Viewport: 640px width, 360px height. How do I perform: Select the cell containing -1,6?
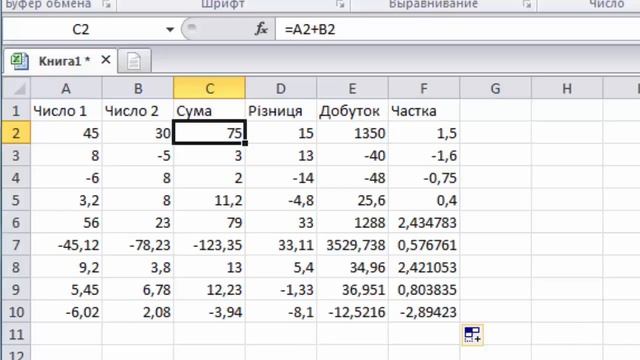pyautogui.click(x=424, y=156)
